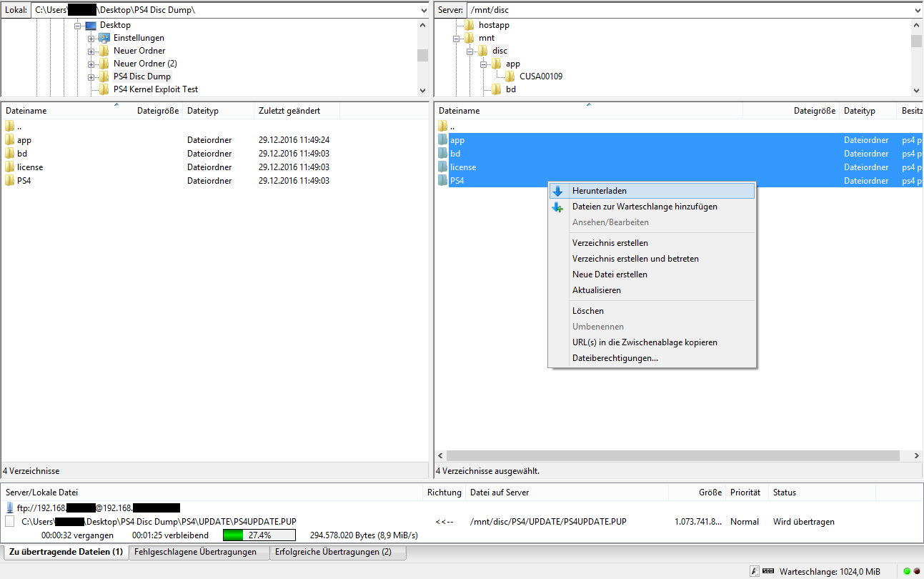Image resolution: width=924 pixels, height=579 pixels.
Task: Click the CUSA00109 folder icon in the server tree
Action: (x=510, y=76)
